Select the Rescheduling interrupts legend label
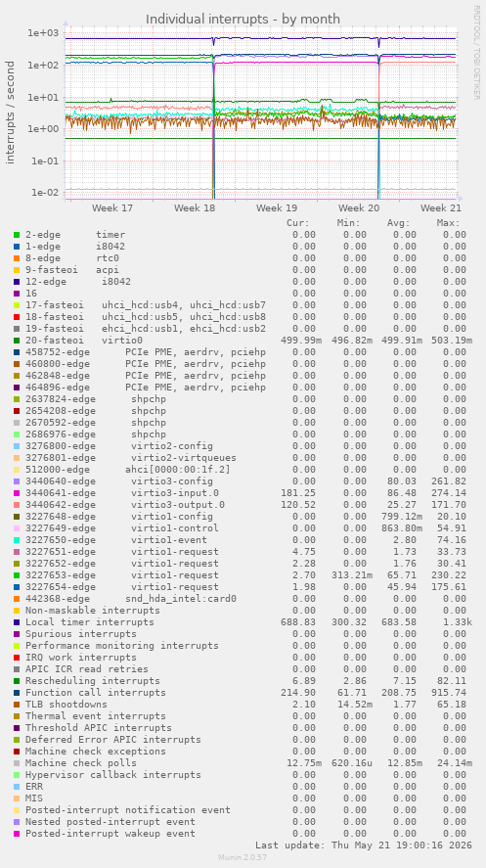The height and width of the screenshot is (868, 486). [92, 681]
